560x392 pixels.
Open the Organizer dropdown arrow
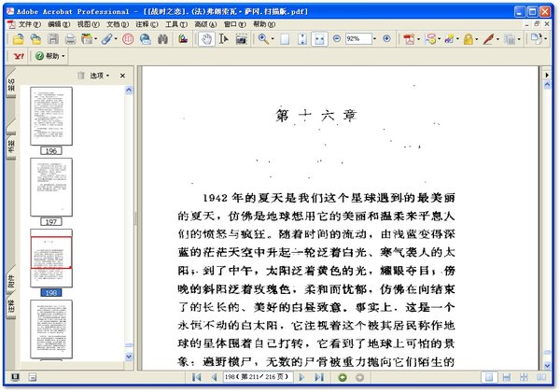tap(96, 39)
